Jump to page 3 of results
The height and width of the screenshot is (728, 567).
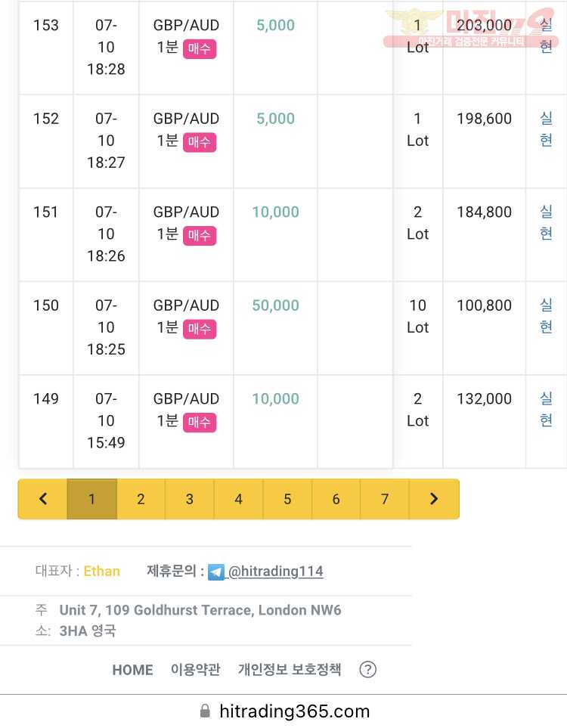pyautogui.click(x=190, y=499)
